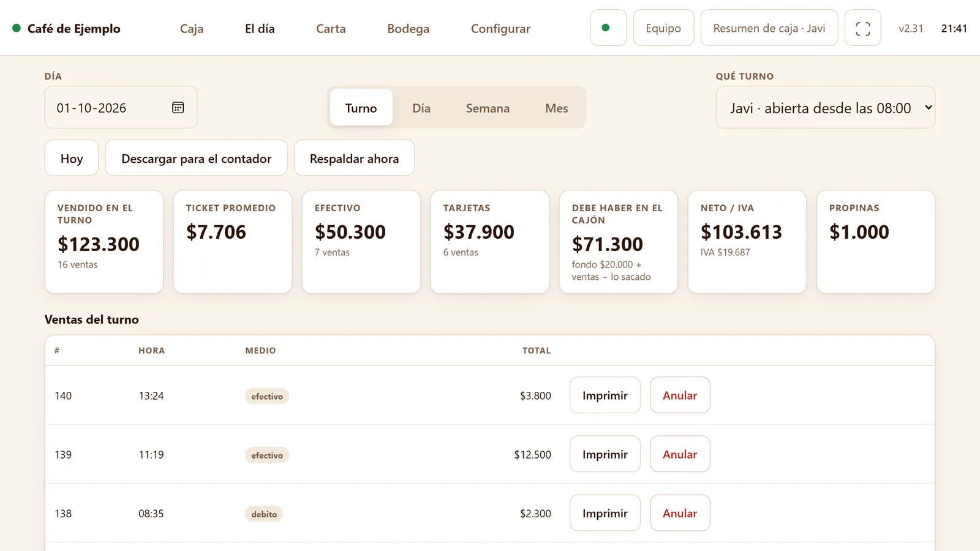Click the v2.31 version label
Image resolution: width=980 pixels, height=551 pixels.
click(911, 28)
